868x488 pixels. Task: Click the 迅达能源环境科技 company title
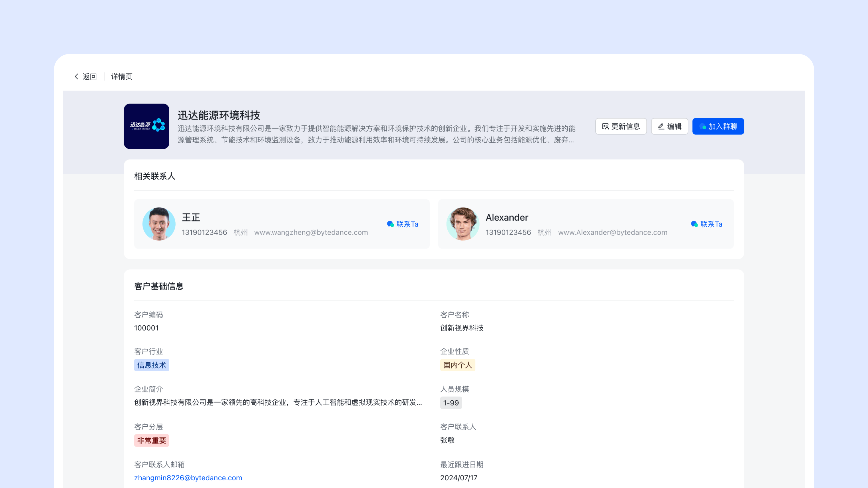(219, 115)
